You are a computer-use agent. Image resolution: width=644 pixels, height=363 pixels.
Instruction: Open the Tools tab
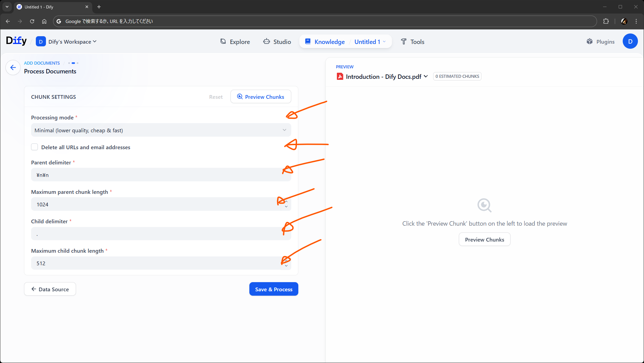(412, 42)
